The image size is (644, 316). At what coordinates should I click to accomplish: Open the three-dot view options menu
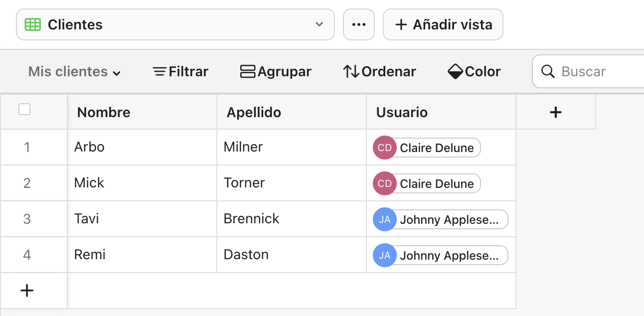coord(359,24)
